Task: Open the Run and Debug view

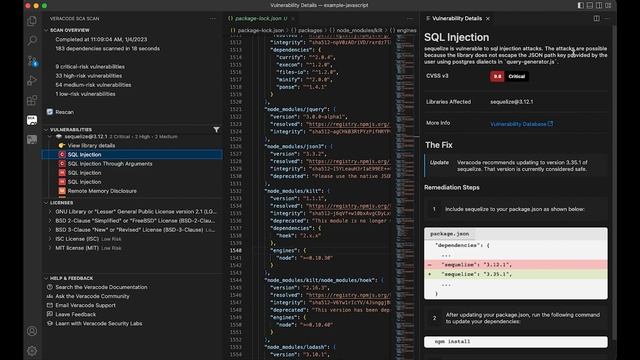Action: (x=32, y=80)
